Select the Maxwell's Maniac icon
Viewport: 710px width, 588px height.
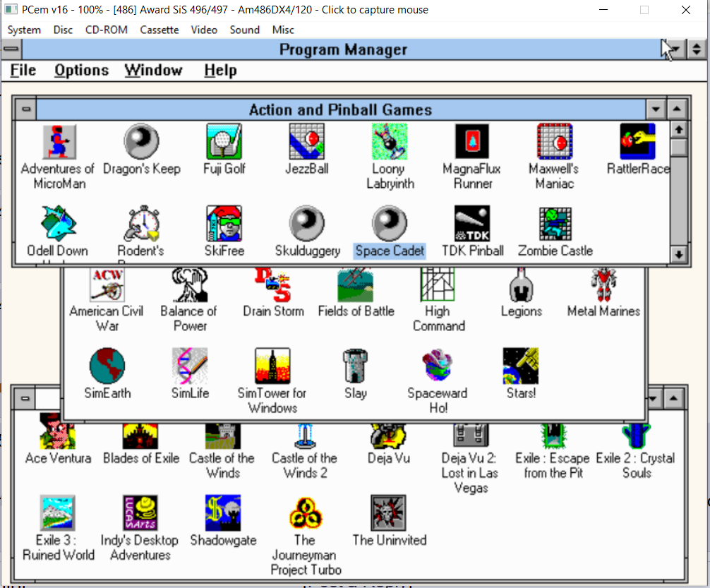(x=555, y=142)
